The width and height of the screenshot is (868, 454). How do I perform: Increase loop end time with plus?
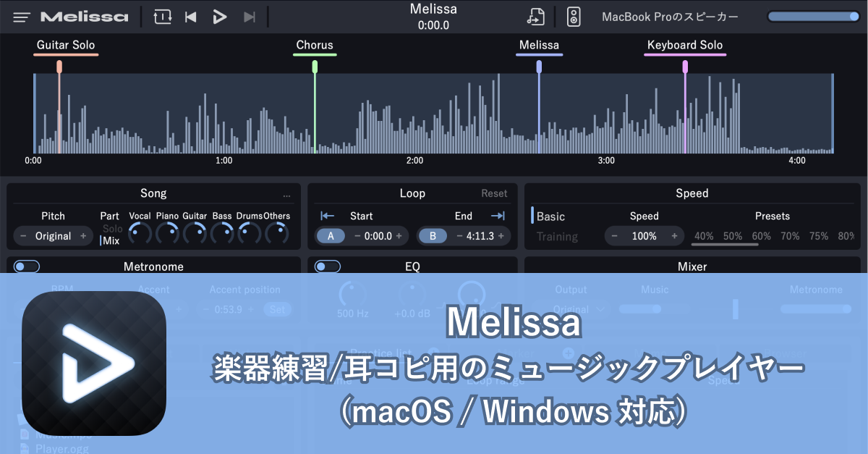501,236
